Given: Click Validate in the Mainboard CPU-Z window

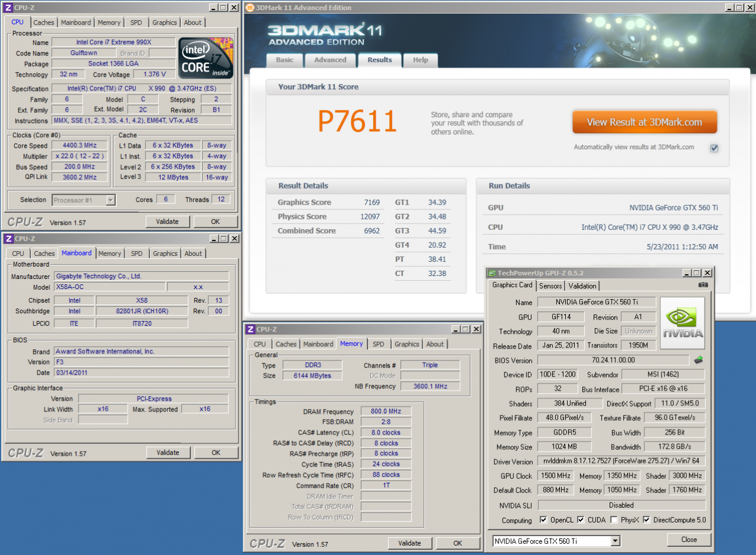Looking at the screenshot, I should [168, 453].
